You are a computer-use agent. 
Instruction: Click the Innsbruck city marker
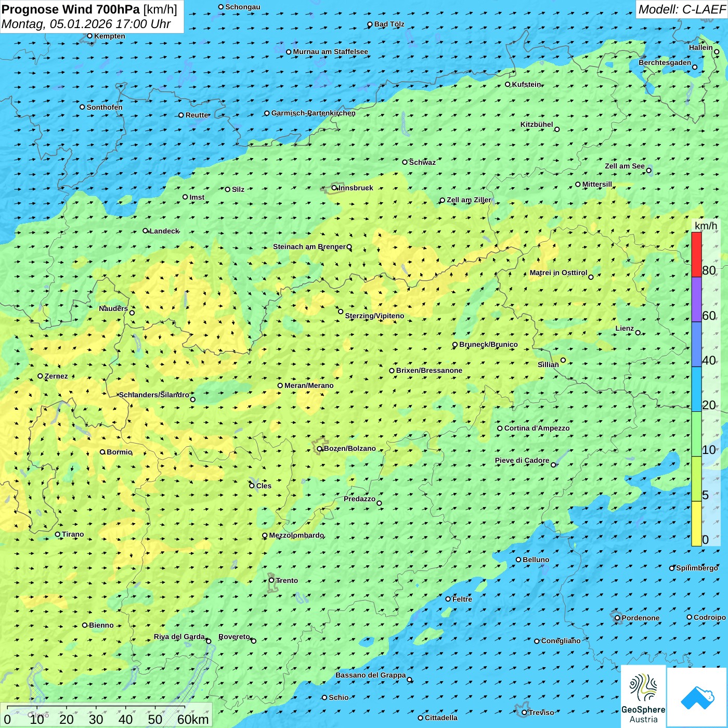[x=334, y=188]
